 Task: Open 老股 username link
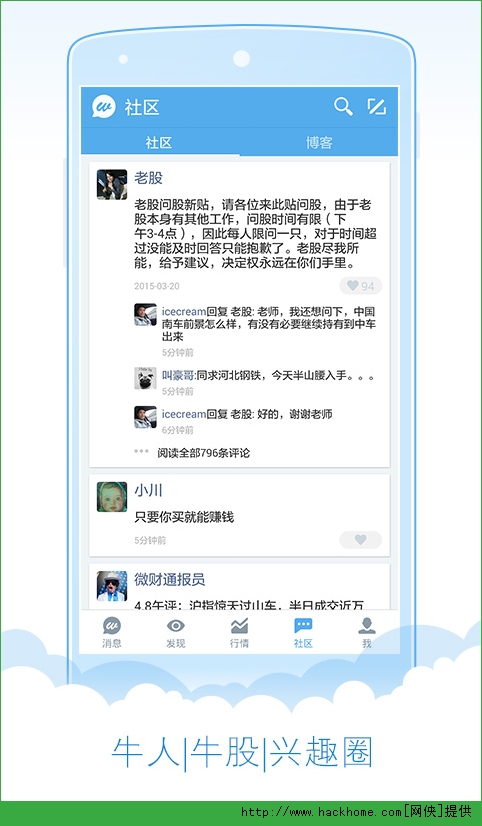click(x=149, y=178)
